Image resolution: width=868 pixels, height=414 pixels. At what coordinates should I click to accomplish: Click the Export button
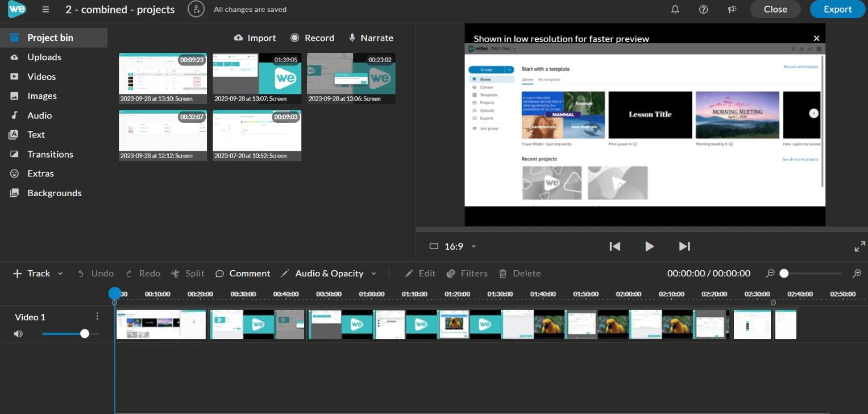coord(838,9)
